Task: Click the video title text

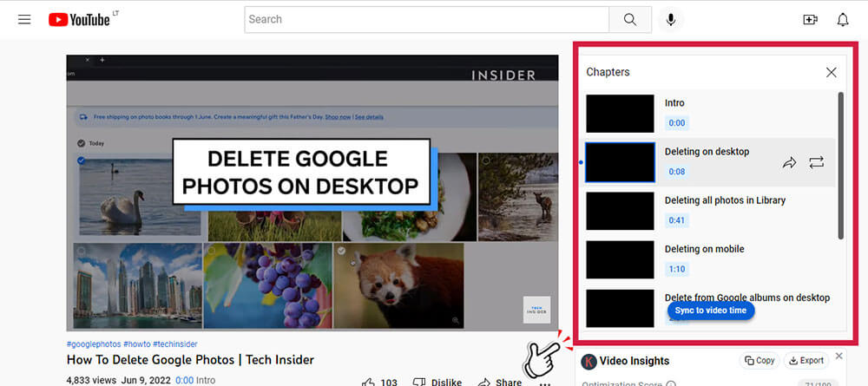Action: [x=190, y=360]
